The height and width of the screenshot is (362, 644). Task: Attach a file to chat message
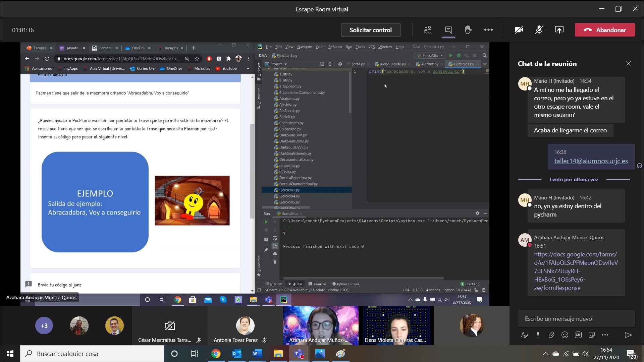551,335
